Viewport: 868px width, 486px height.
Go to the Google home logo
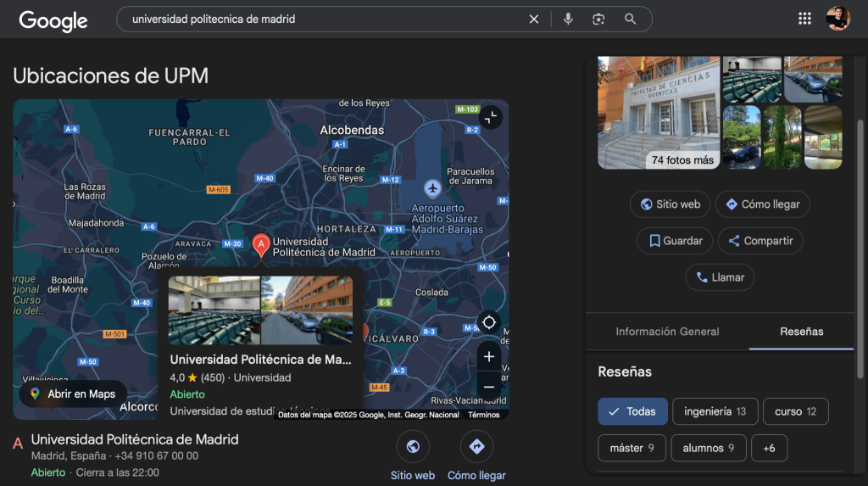[x=53, y=20]
